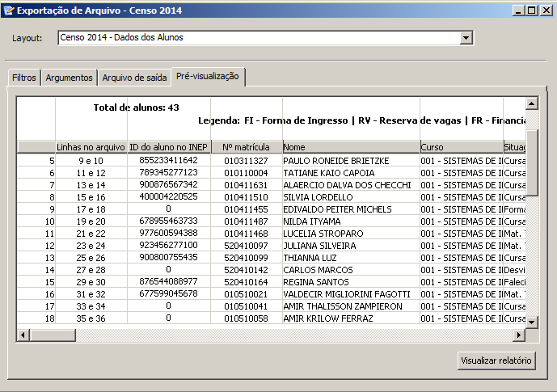Click the Curso column header
Viewport: 557px width, 392px height.
[460, 147]
